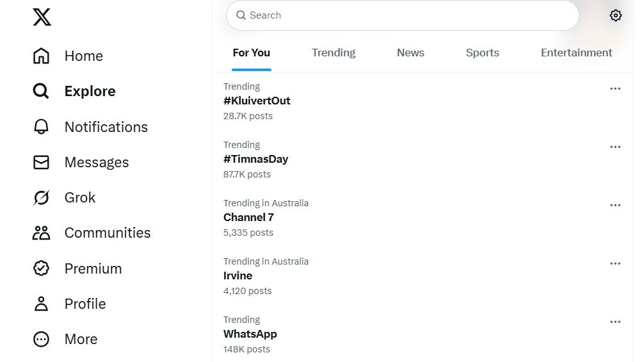Switch to the News tab

point(410,53)
